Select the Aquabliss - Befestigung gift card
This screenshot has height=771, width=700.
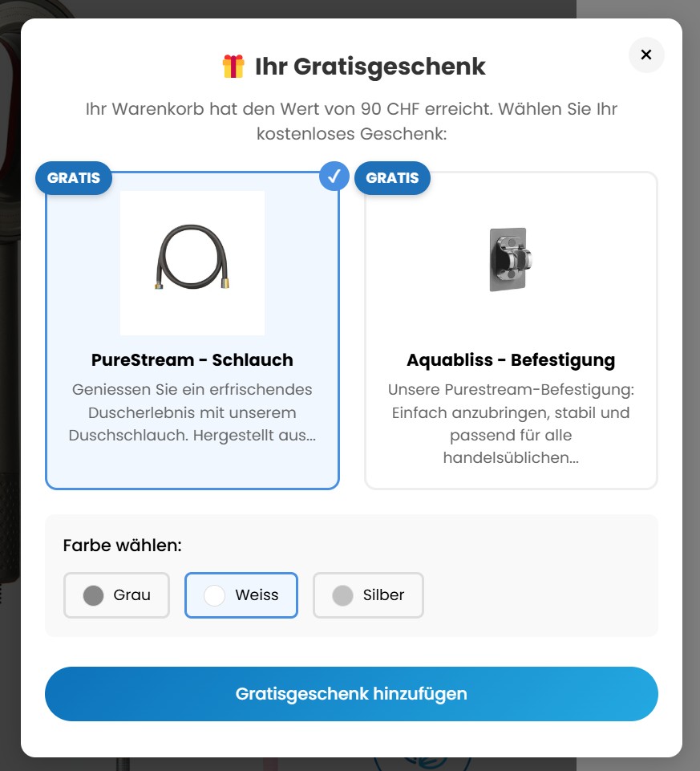coord(511,331)
